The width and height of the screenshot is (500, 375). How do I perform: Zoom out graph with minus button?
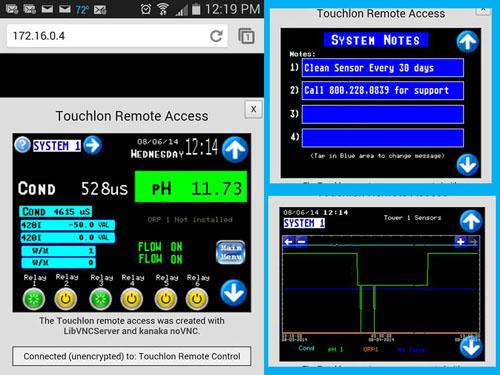click(x=302, y=242)
